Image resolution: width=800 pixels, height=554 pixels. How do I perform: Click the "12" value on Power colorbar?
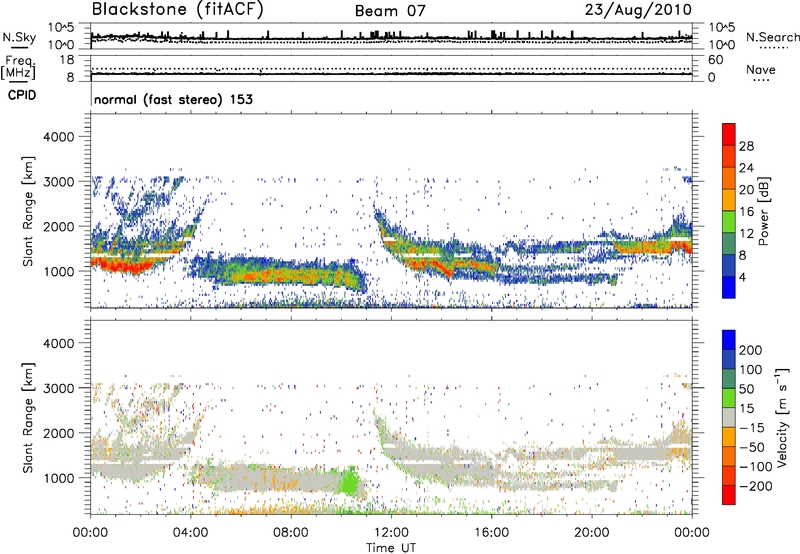pos(746,234)
